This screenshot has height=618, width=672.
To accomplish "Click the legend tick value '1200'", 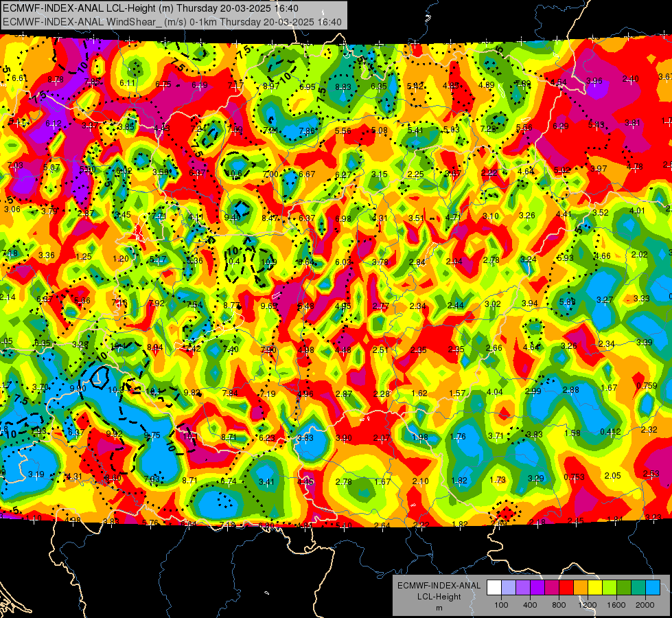I will pos(587,605).
